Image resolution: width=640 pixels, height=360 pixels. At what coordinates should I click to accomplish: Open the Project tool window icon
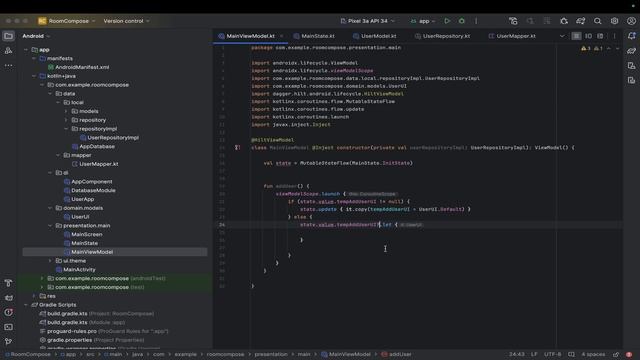(8, 36)
